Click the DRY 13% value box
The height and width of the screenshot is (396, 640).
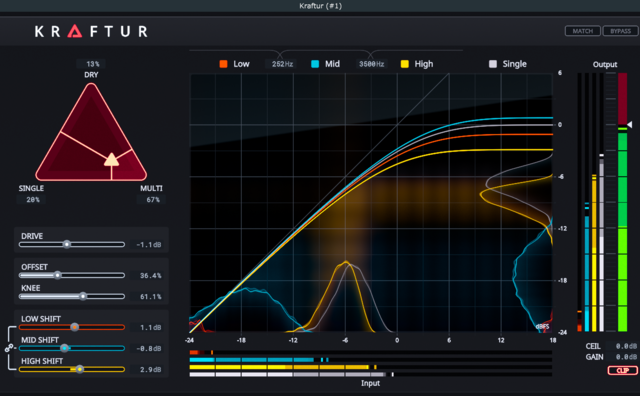[92, 64]
